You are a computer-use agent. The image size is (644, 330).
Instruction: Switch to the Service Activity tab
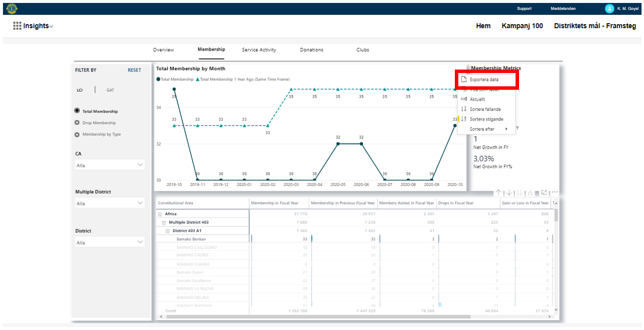click(x=259, y=50)
